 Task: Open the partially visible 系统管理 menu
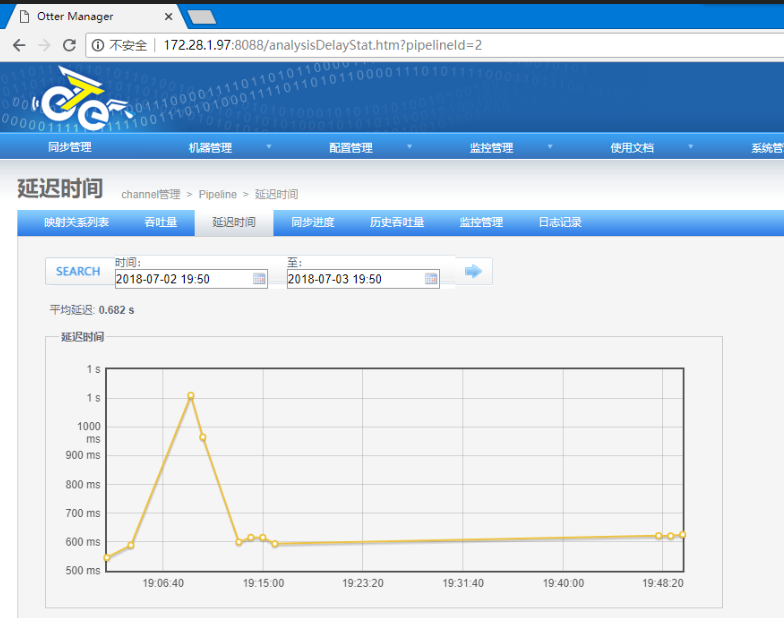(767, 148)
